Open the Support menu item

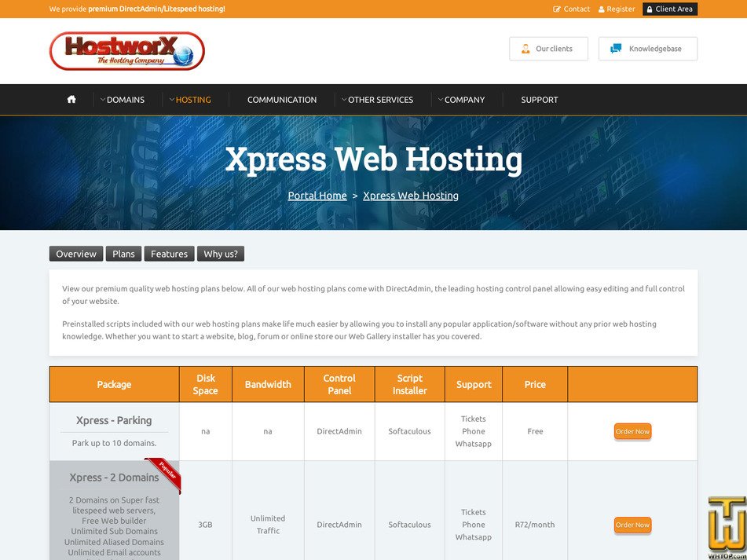pos(540,100)
